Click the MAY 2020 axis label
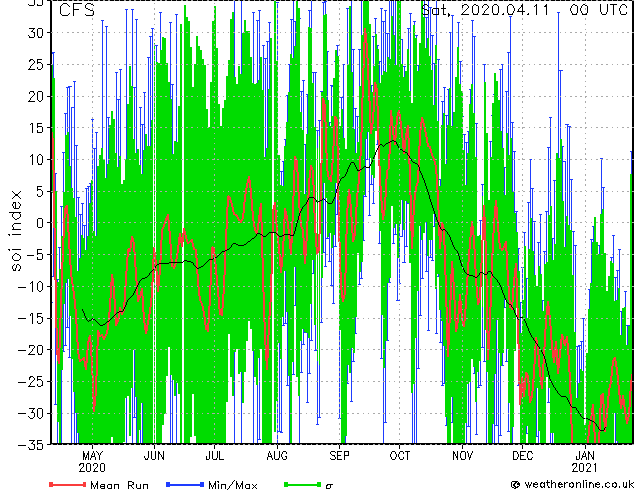This screenshot has height=490, width=634. click(x=92, y=462)
